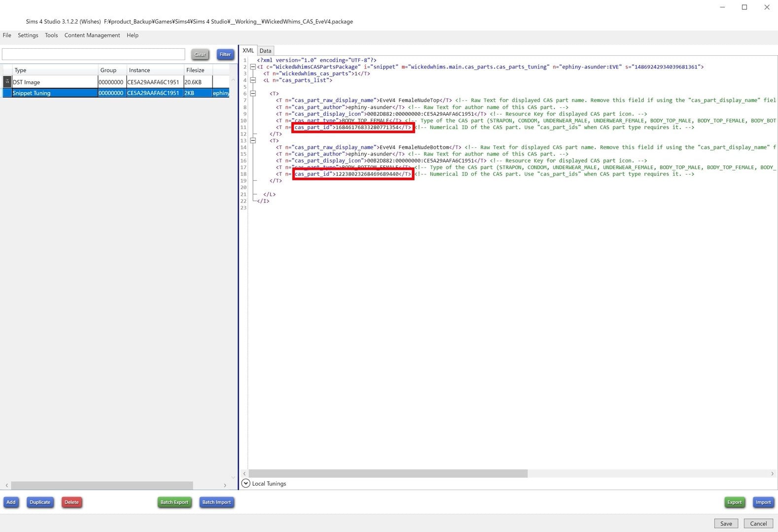Close the Sims 4 Studio window
The height and width of the screenshot is (532, 778).
(767, 7)
